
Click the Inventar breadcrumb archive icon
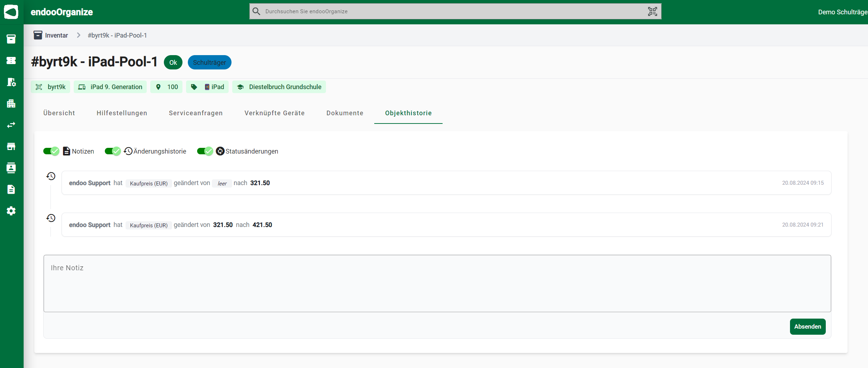pos(38,35)
